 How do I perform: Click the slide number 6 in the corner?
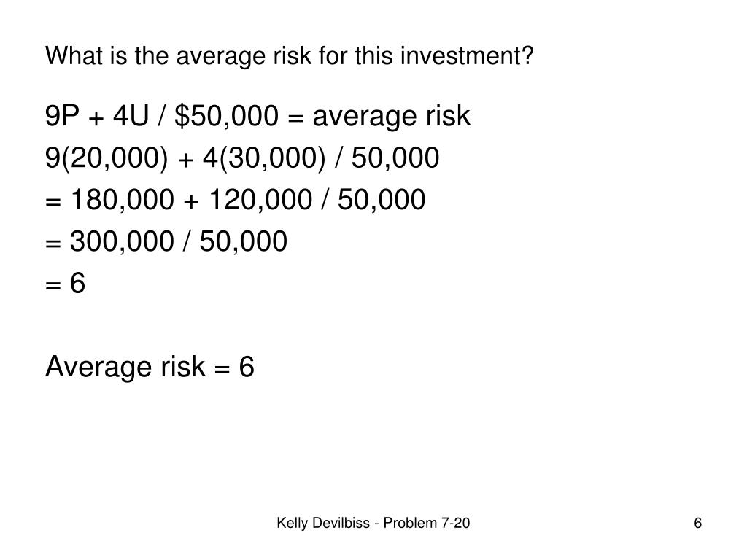[697, 523]
